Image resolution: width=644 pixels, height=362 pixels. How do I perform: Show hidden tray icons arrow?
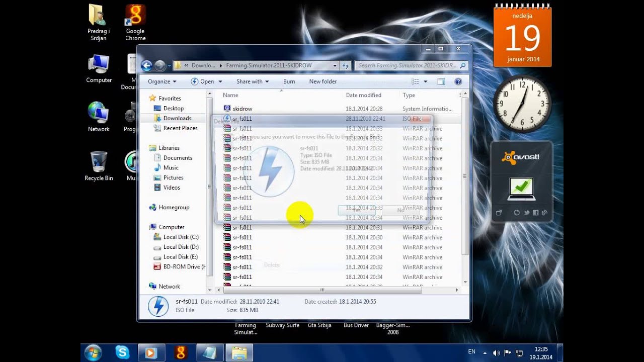tap(486, 353)
